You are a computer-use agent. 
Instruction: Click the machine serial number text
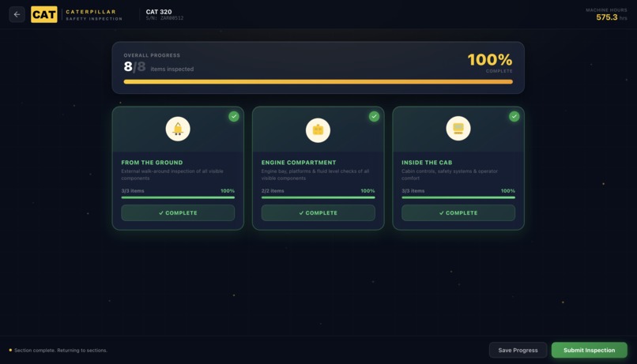pos(164,18)
